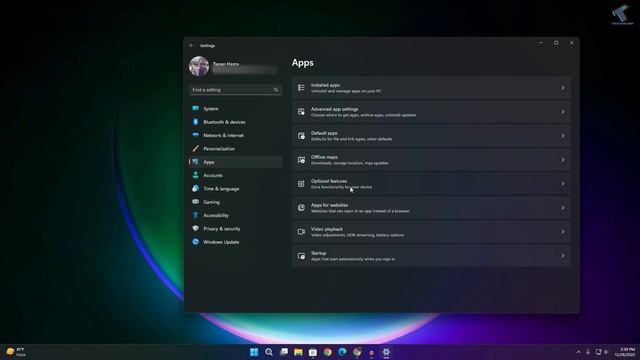
Task: Launch Microsoft Edge from the taskbar
Action: coord(342,352)
